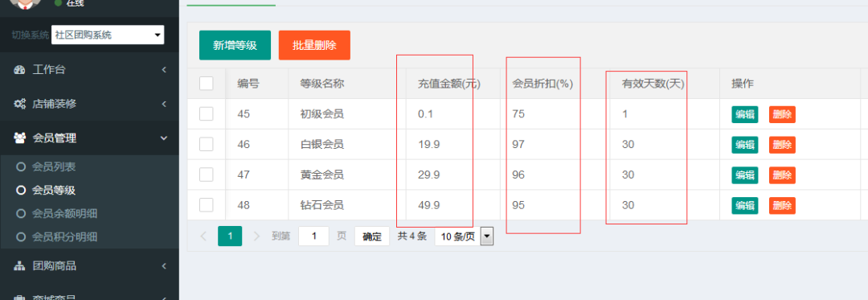Click the 会员列表 circle icon
The width and height of the screenshot is (868, 300).
click(21, 166)
